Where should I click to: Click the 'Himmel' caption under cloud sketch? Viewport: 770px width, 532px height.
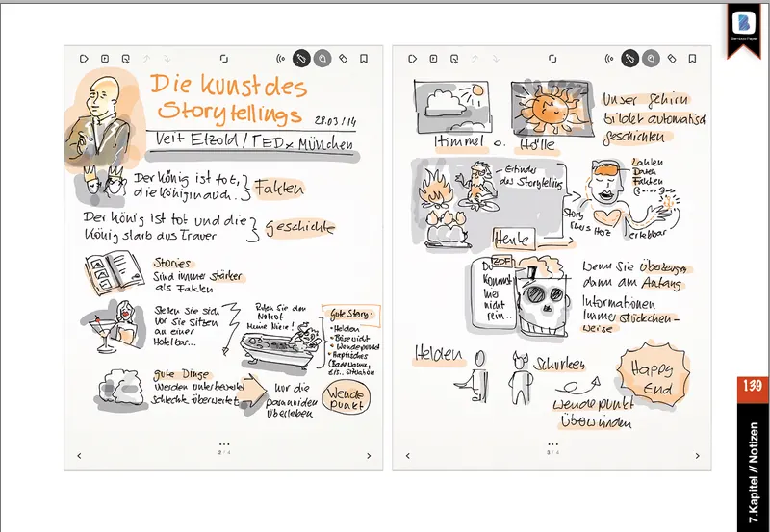[x=459, y=141]
